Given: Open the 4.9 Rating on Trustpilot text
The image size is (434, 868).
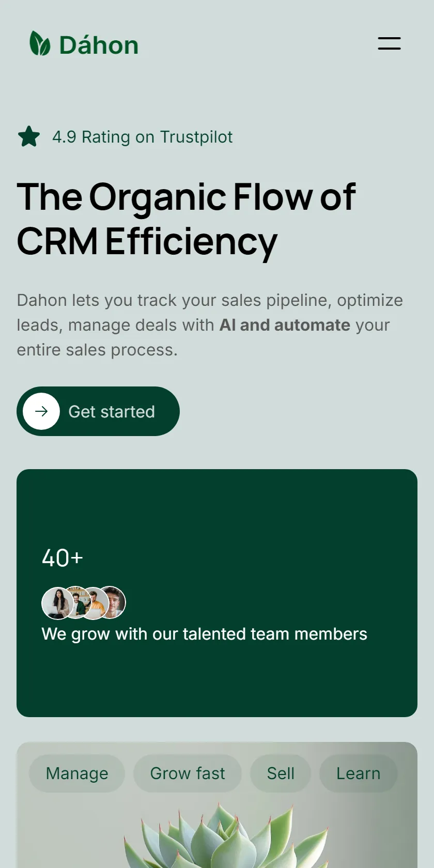Looking at the screenshot, I should point(143,137).
